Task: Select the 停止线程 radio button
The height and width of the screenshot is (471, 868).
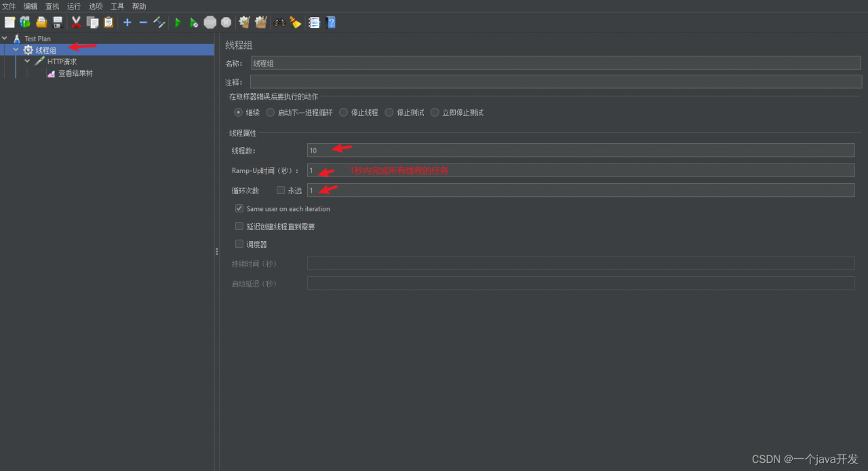Action: point(344,113)
